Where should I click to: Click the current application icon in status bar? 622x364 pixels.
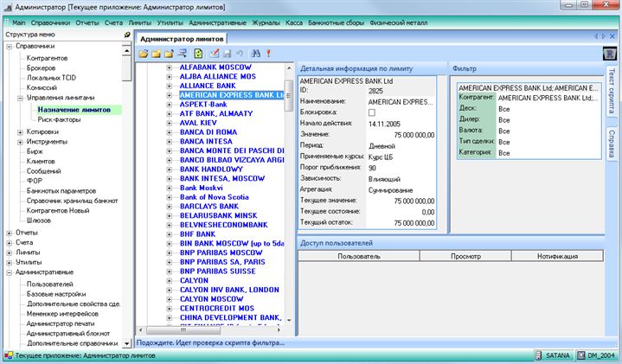click(x=9, y=355)
